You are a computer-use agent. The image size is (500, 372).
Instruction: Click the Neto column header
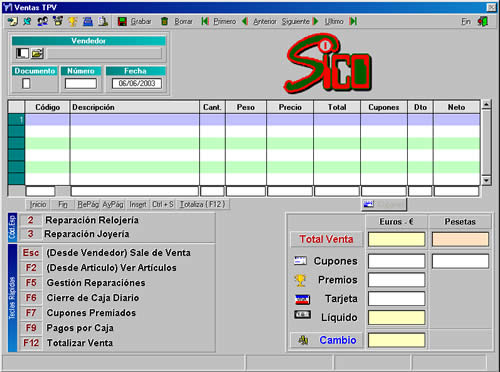point(457,107)
